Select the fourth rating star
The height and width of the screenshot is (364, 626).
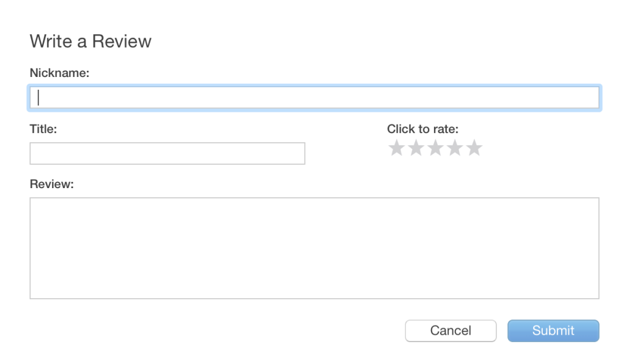click(455, 148)
